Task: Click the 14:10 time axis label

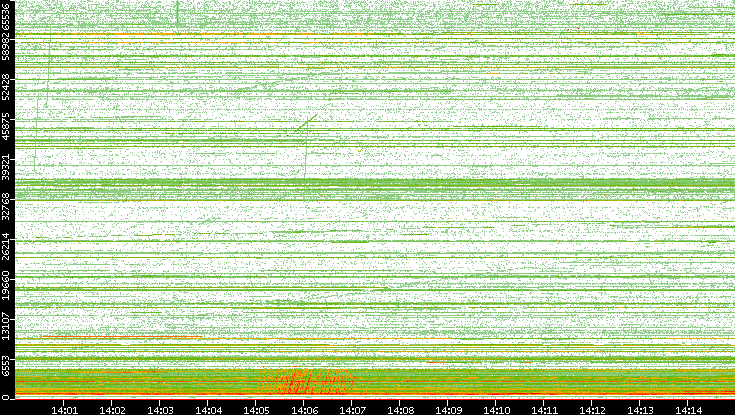Action: 496,410
